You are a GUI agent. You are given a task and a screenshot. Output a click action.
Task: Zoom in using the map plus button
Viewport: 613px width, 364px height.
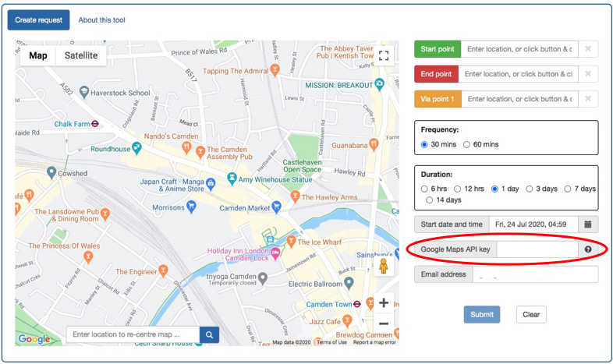(x=383, y=303)
